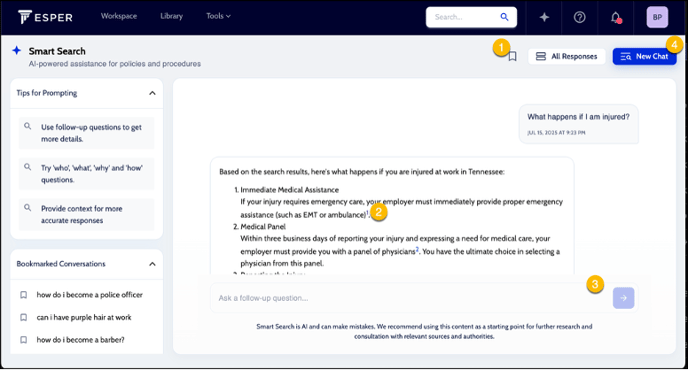Collapse the Bookmarked Conversations panel

[x=152, y=264]
